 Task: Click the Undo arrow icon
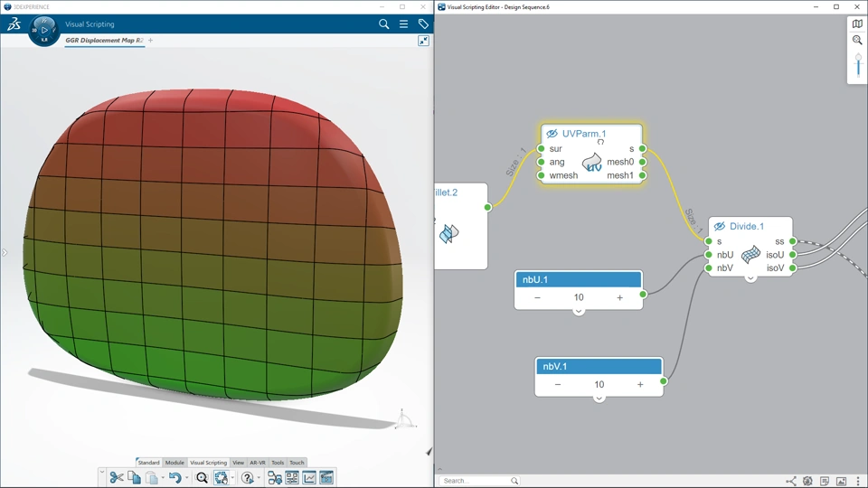[x=175, y=477]
